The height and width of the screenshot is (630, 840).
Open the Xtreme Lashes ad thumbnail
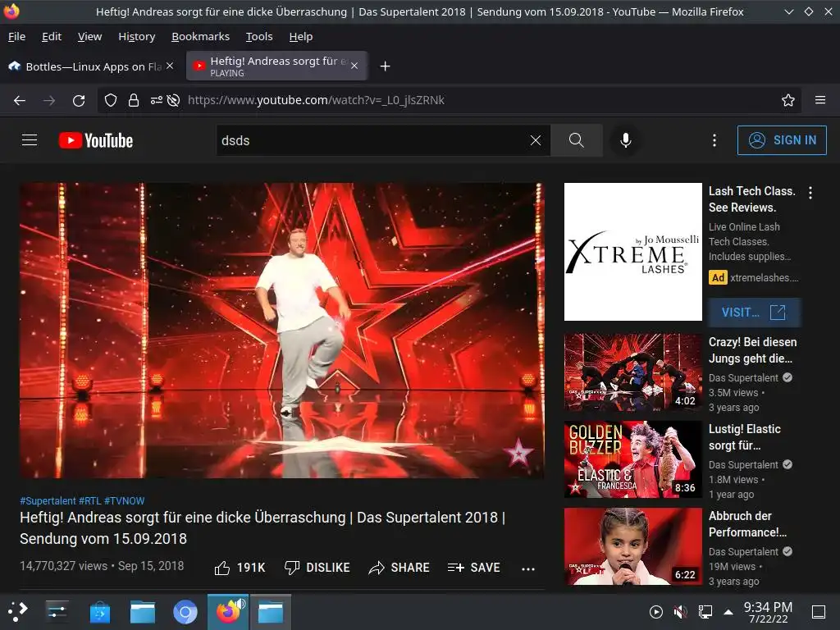click(632, 252)
